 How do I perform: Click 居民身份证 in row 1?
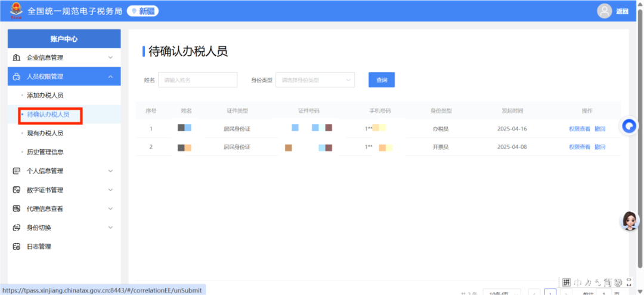pos(237,129)
